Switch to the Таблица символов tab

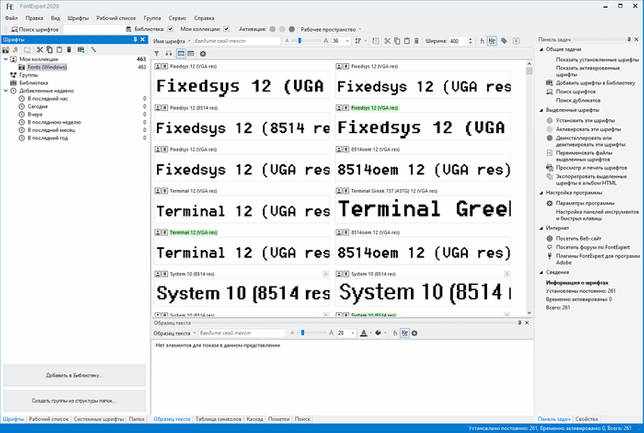pyautogui.click(x=218, y=419)
